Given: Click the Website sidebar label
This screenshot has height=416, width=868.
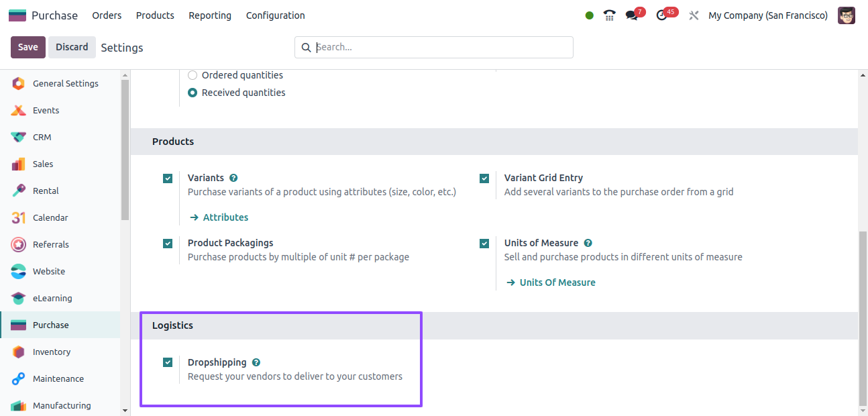Looking at the screenshot, I should click(49, 271).
